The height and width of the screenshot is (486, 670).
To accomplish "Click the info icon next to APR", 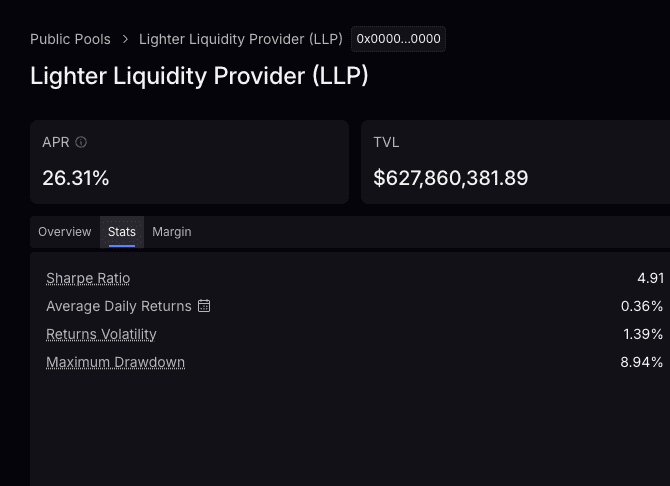I will click(x=81, y=143).
